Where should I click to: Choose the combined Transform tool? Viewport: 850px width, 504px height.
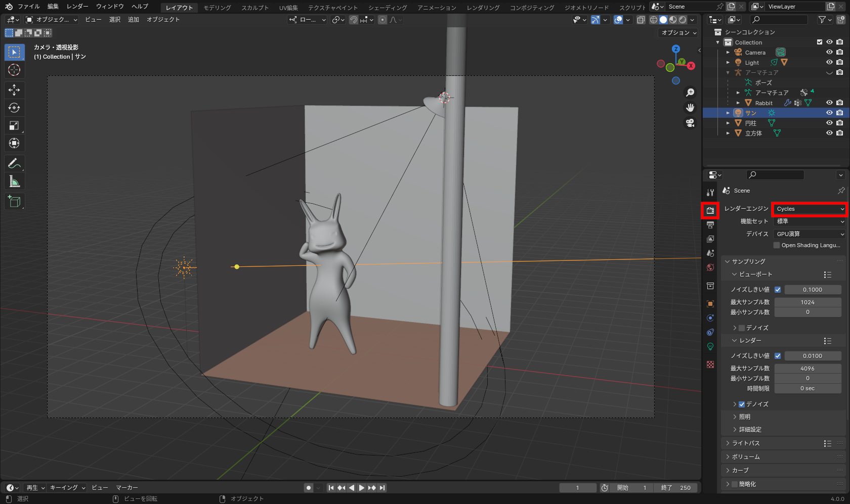point(14,143)
